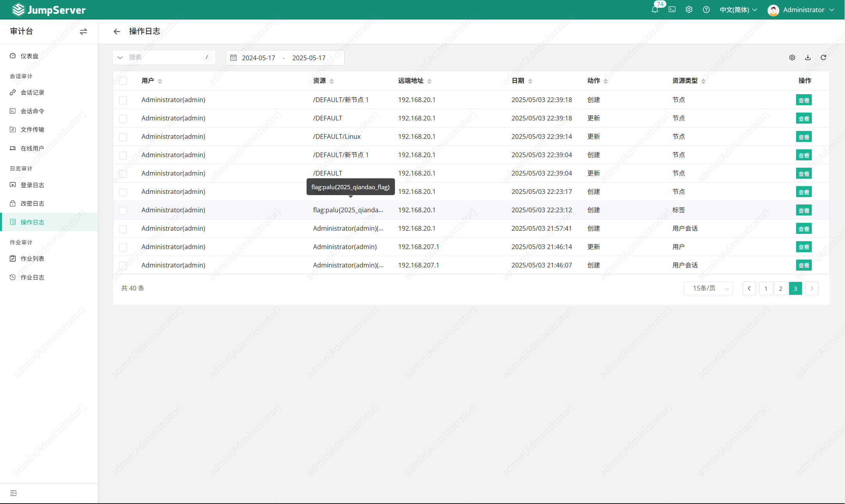This screenshot has width=845, height=504.
Task: Export the log with the download icon
Action: pyautogui.click(x=808, y=57)
